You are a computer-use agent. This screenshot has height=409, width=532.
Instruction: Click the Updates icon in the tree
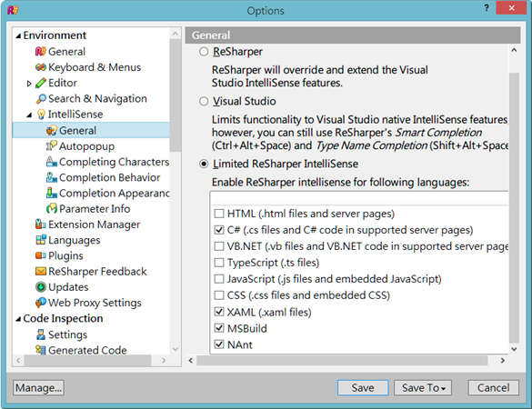41,287
